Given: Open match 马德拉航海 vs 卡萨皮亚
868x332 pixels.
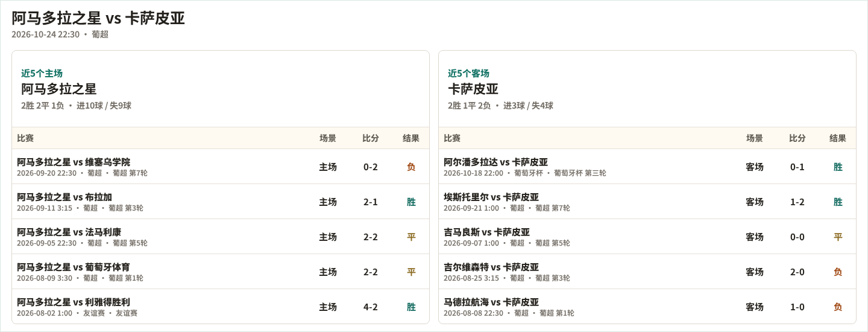Looking at the screenshot, I should pyautogui.click(x=491, y=302).
